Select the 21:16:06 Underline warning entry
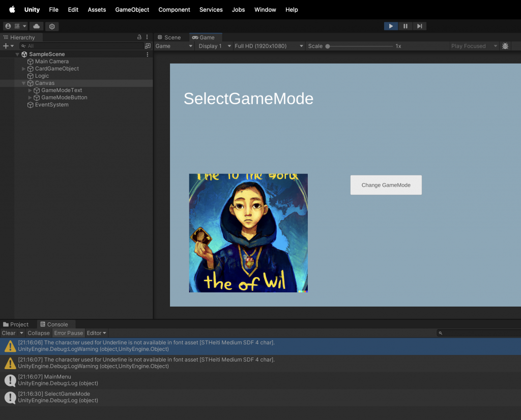The height and width of the screenshot is (420, 521). pos(260,346)
